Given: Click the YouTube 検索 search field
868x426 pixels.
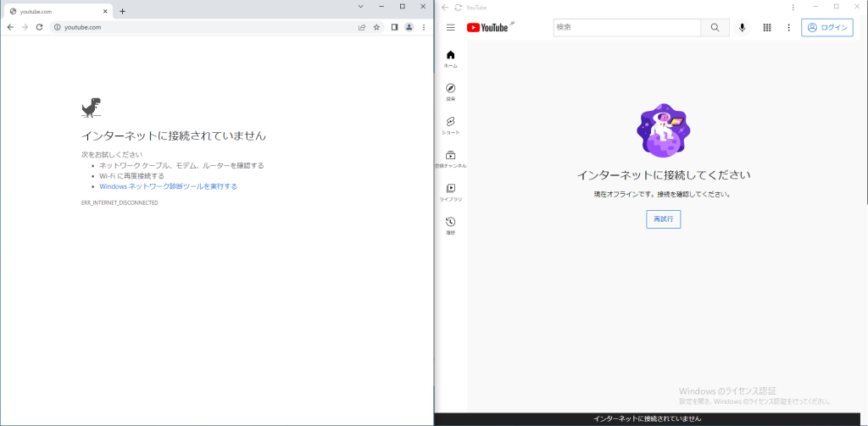Looking at the screenshot, I should [x=626, y=27].
